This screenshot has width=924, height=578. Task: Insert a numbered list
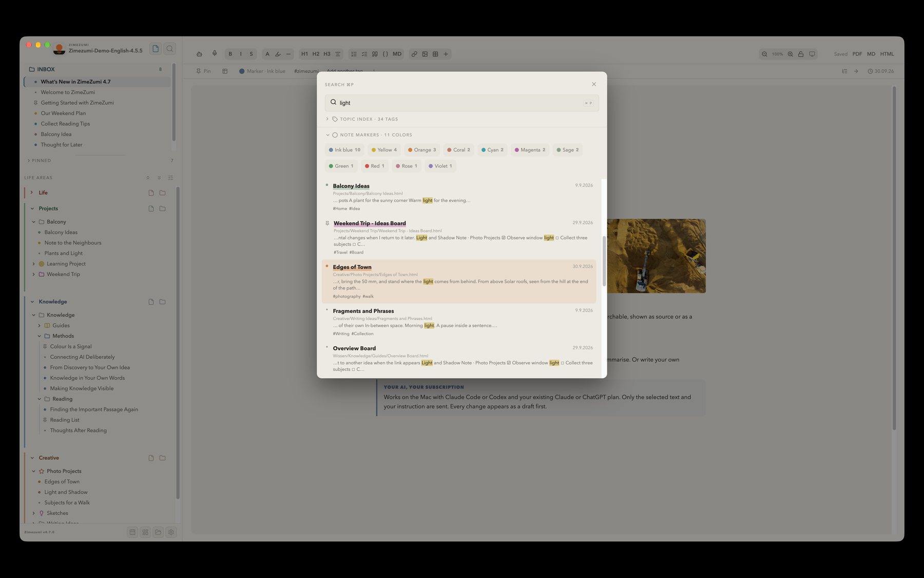point(354,54)
